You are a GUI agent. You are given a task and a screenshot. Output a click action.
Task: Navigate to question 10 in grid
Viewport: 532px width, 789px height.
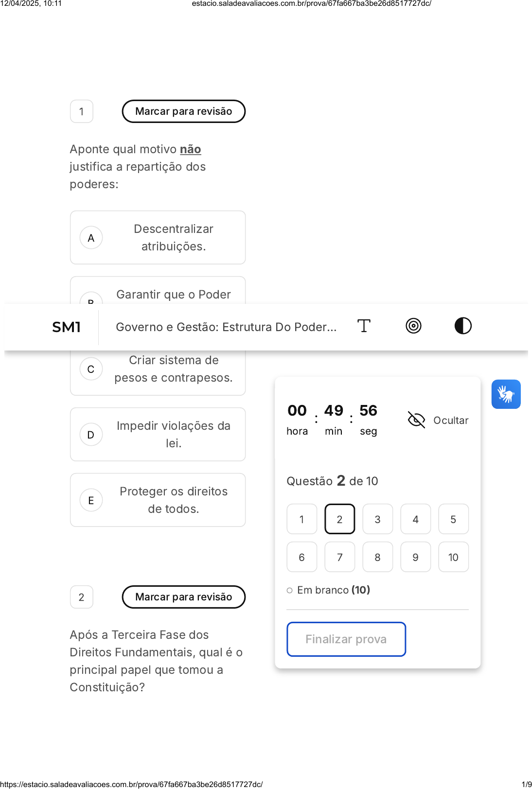click(453, 557)
